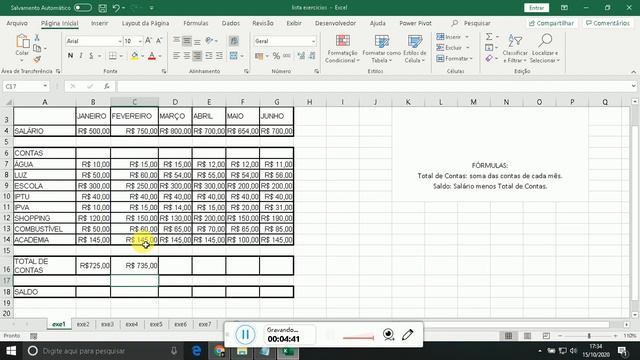Toggle italic (I) formatting
The image size is (640, 360).
pyautogui.click(x=81, y=56)
